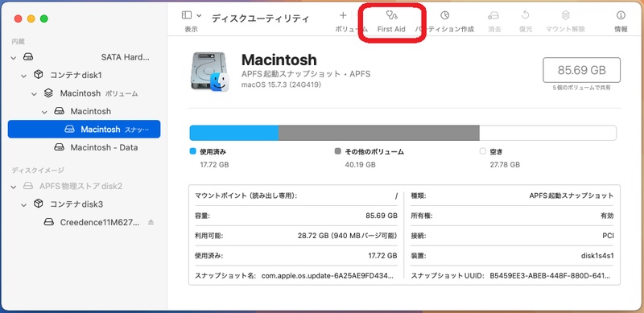The image size is (644, 313).
Task: Add a volume with the plus icon
Action: click(x=343, y=15)
